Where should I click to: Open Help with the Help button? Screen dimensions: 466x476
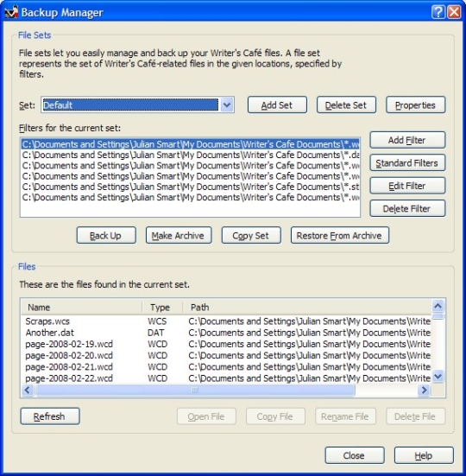point(424,455)
